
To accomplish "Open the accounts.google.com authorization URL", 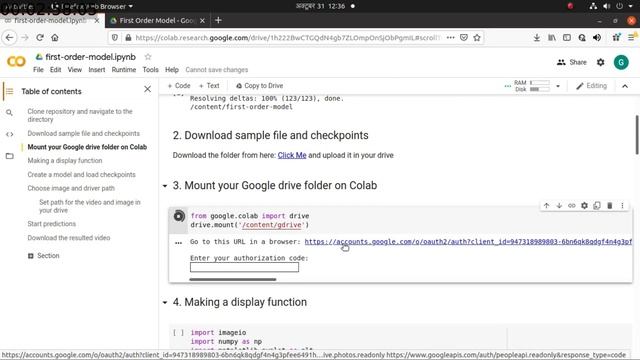I will point(468,242).
